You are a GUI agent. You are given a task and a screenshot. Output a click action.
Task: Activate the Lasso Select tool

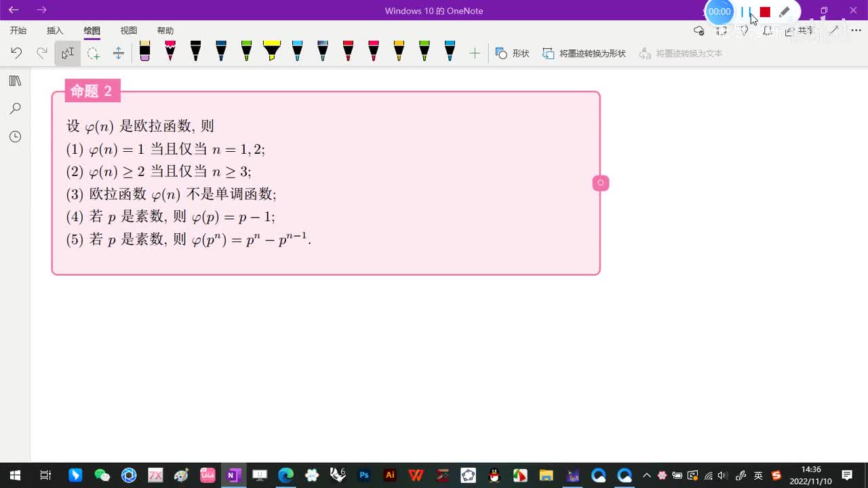[93, 53]
